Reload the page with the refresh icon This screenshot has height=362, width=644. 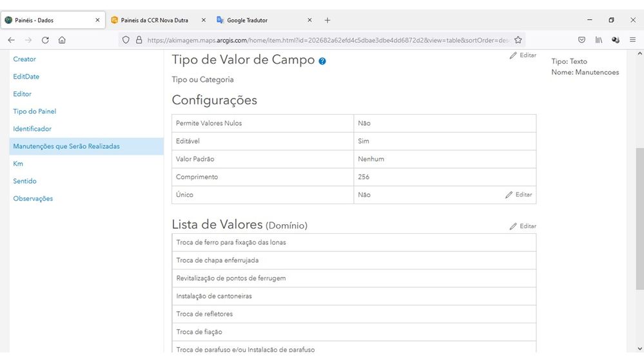pyautogui.click(x=45, y=40)
